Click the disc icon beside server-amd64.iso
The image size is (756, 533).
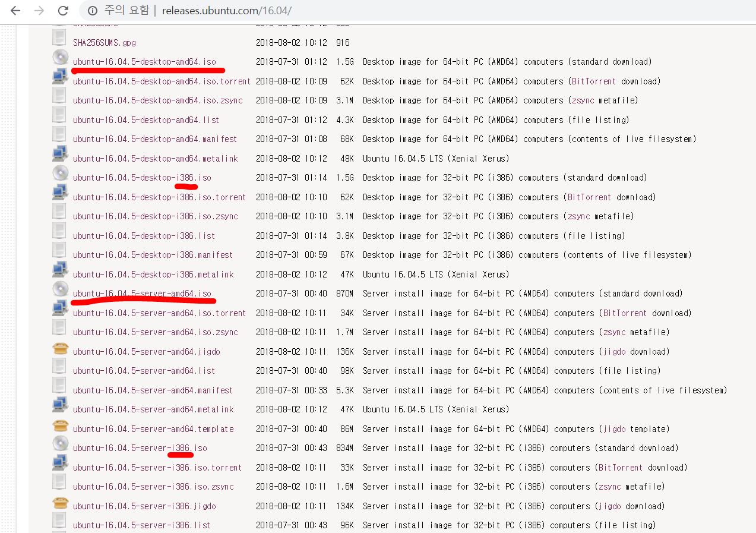pos(60,289)
